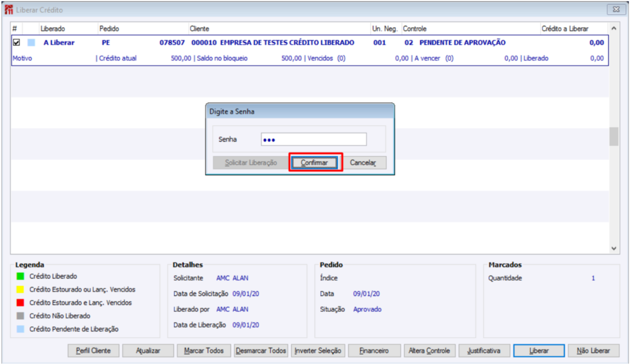Click the # column header
Viewport: 630px width, 364px height.
click(15, 29)
